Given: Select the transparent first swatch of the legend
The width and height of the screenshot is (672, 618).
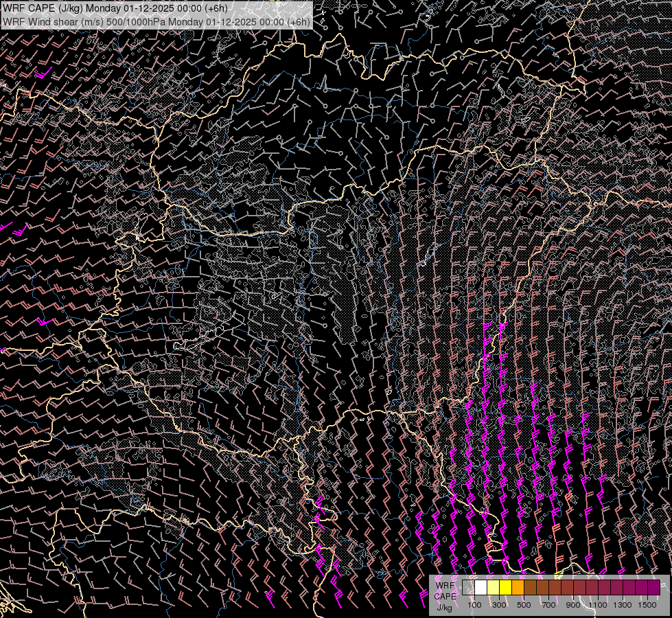Looking at the screenshot, I should (468, 587).
